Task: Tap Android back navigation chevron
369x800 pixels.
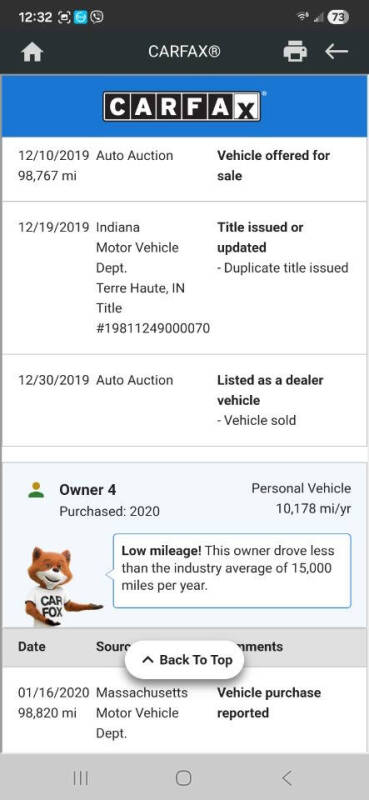Action: (287, 778)
